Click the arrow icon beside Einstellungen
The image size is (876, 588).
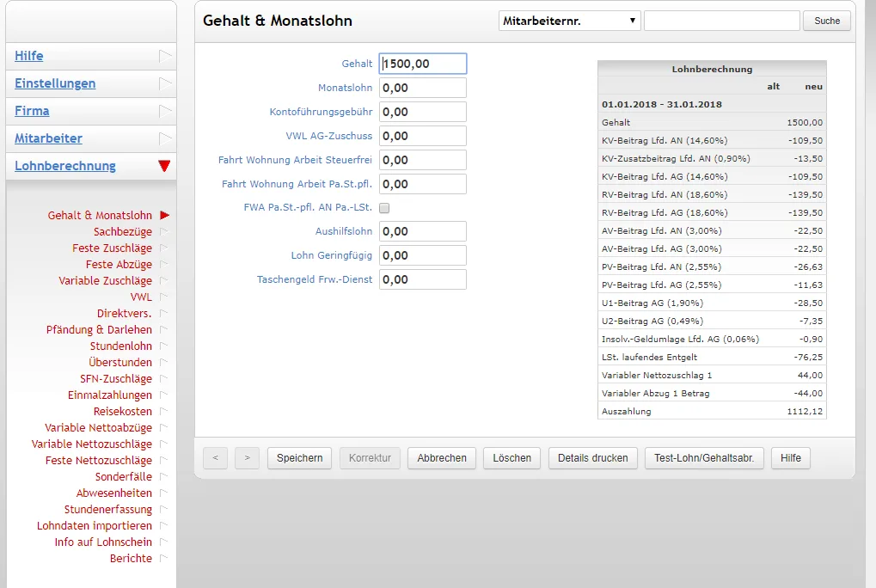(165, 83)
